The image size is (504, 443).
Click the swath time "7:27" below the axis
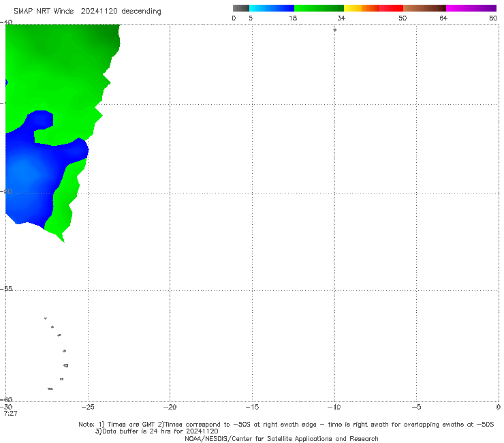10,414
